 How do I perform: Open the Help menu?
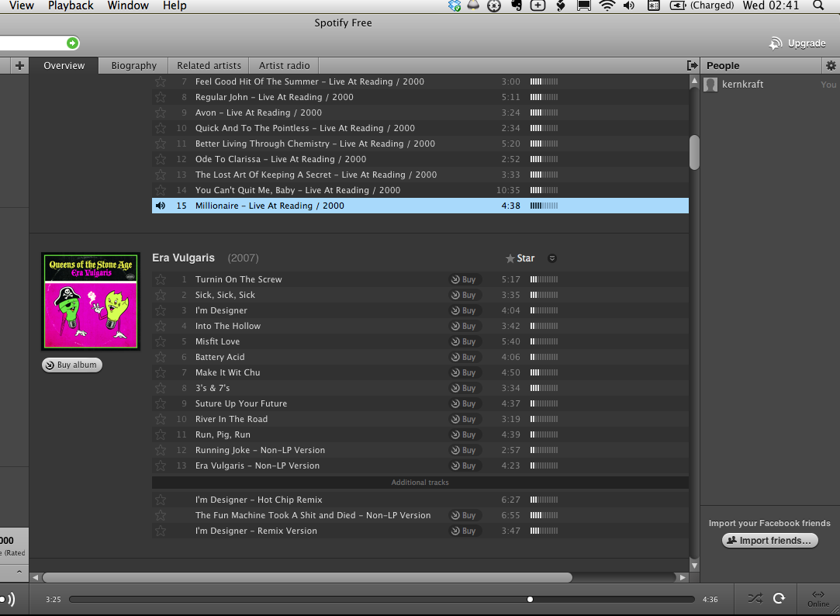tap(175, 5)
